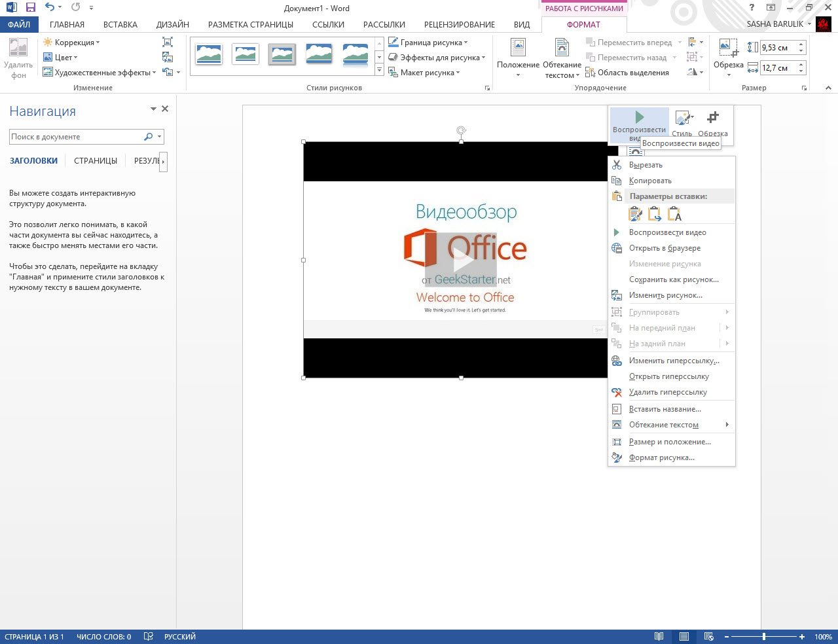This screenshot has height=644, width=838.
Task: Undo the last action via the toolbar arrow
Action: coord(50,8)
